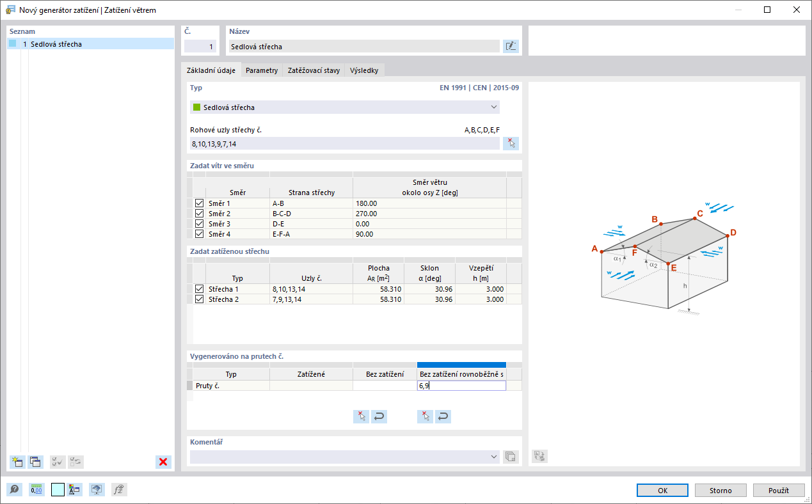Click the graphic swap icon below preview
The image size is (812, 504).
point(539,457)
